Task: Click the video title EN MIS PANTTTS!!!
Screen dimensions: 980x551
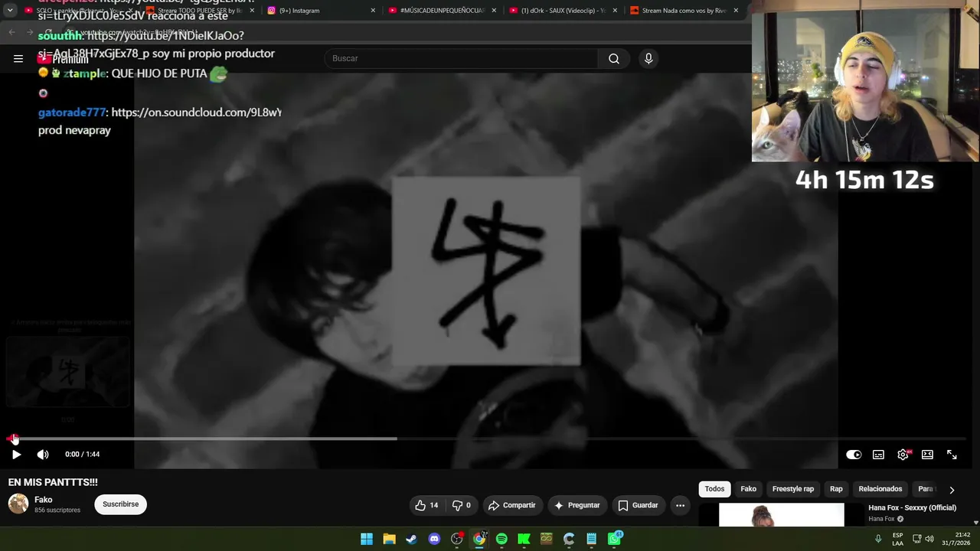Action: (x=53, y=482)
